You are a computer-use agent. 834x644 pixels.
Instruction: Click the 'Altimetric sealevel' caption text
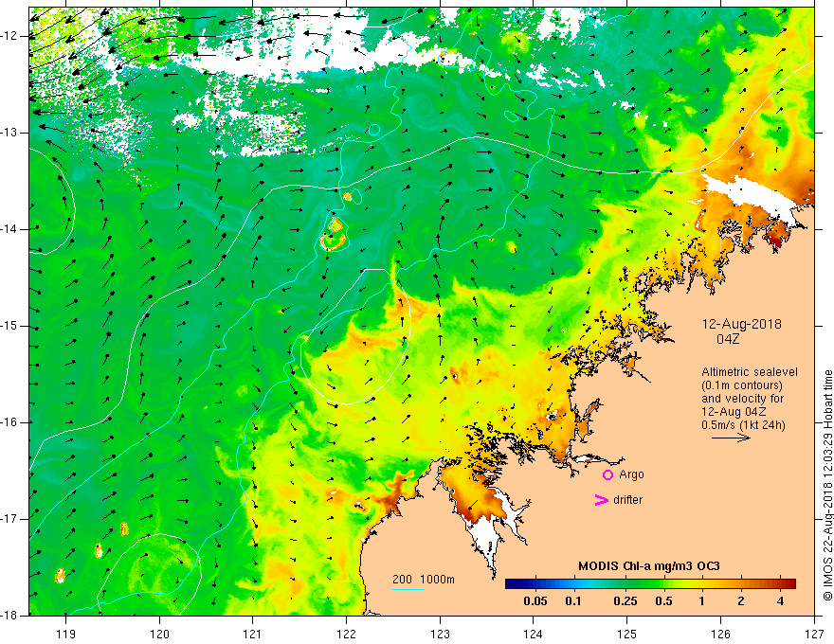[750, 372]
